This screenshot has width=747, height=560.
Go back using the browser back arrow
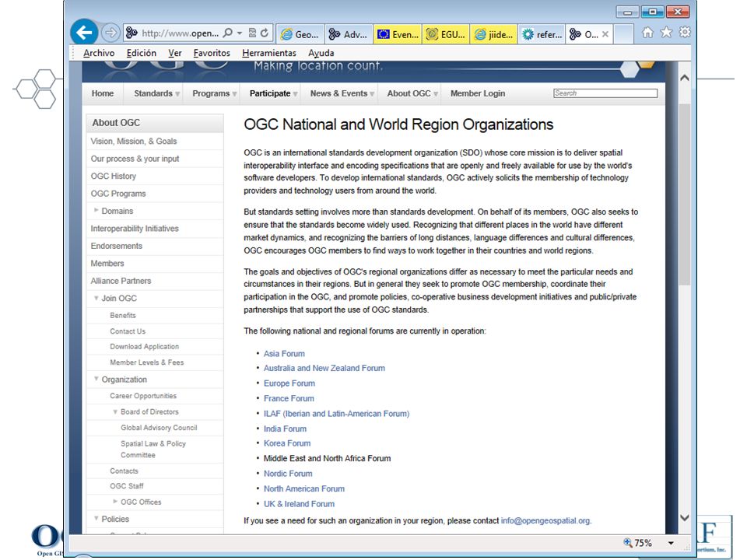pos(84,33)
